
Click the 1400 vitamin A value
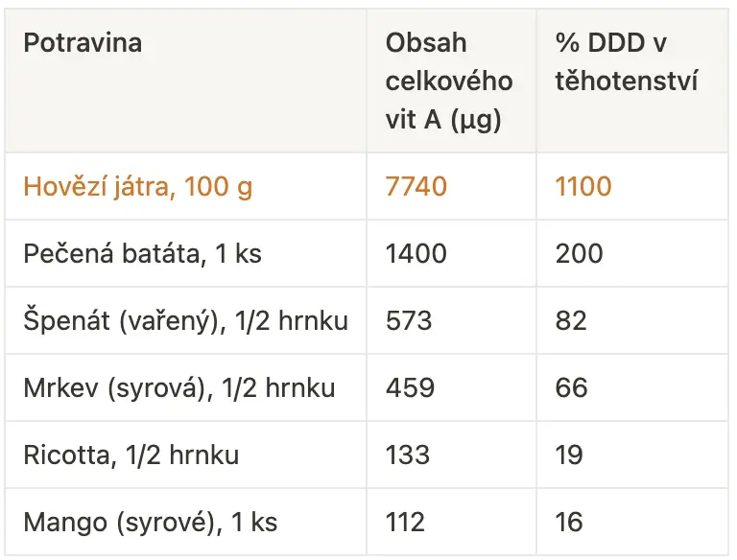pos(416,254)
